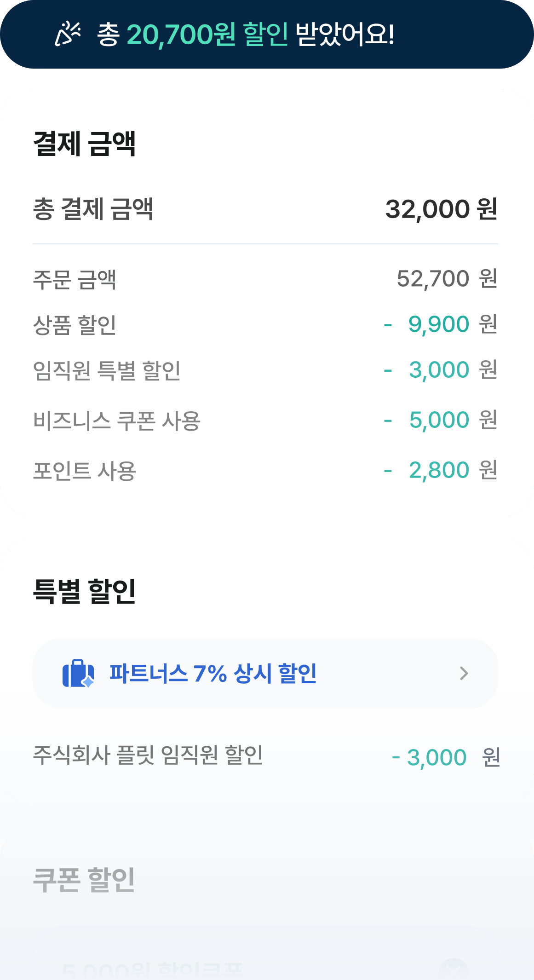
Task: Select the 주문 금액 row label
Action: tap(75, 279)
